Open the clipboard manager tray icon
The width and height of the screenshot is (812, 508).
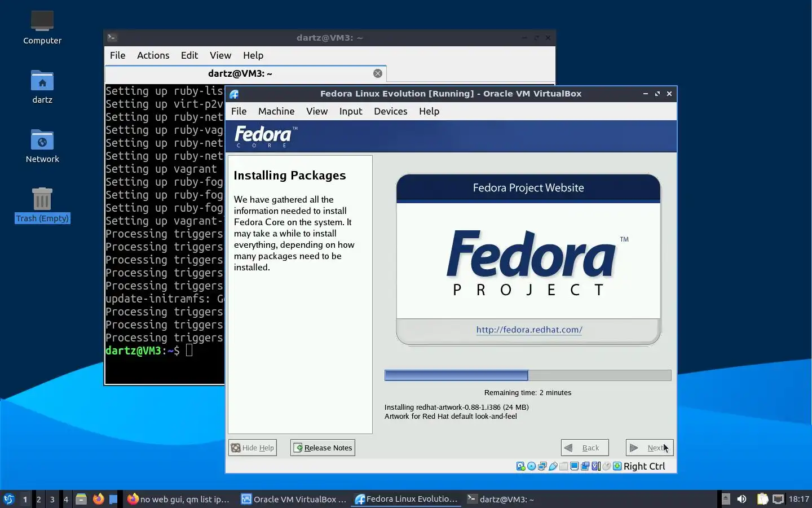(x=762, y=499)
